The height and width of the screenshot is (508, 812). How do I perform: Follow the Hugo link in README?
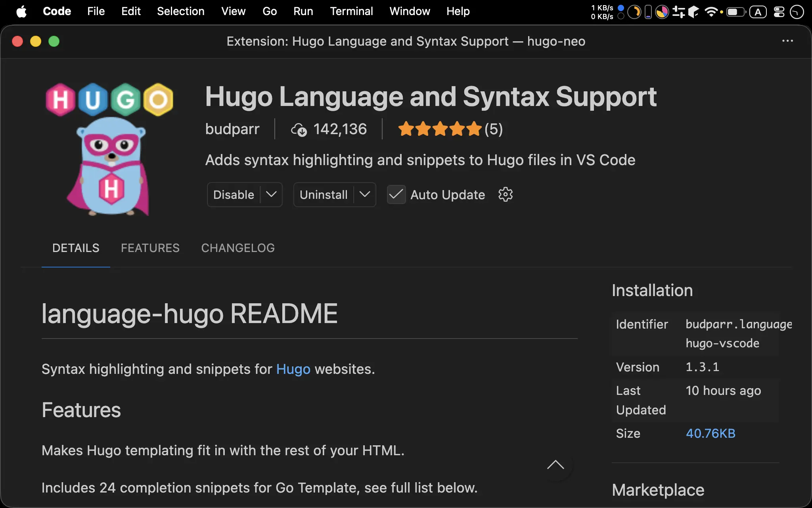[x=293, y=369]
